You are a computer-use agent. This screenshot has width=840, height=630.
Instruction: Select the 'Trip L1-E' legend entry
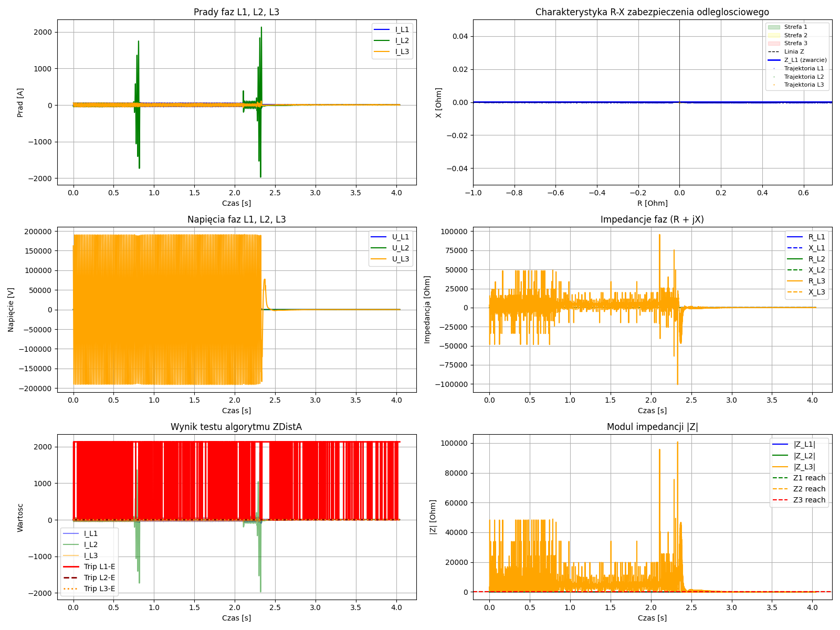99,566
